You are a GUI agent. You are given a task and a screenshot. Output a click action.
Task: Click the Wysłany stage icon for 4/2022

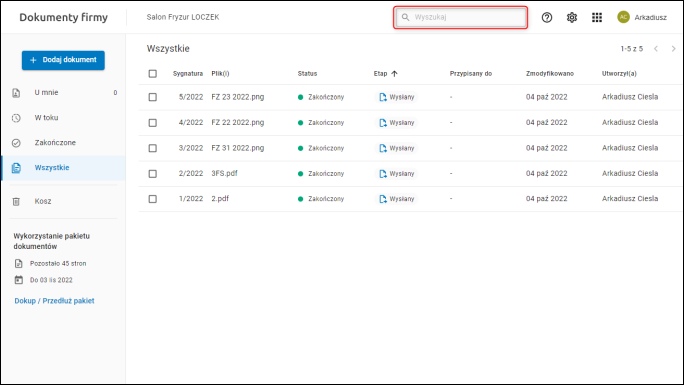click(x=383, y=123)
